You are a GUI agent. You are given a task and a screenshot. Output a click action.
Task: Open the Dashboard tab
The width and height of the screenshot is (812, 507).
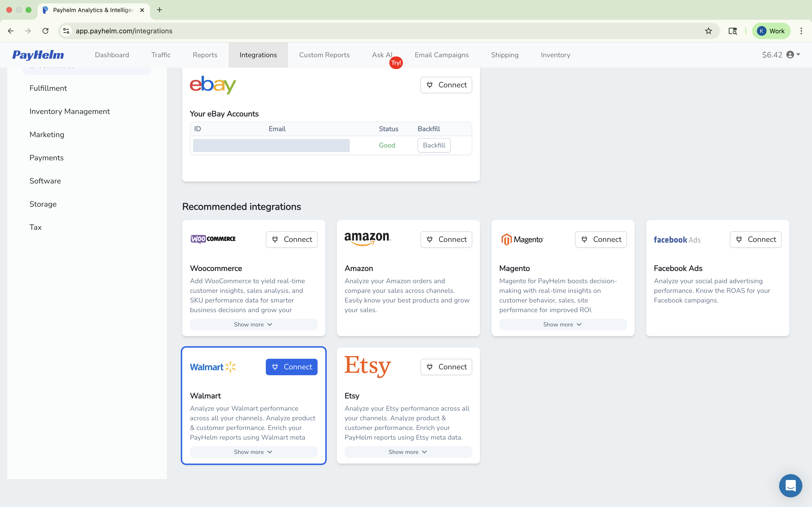[x=112, y=55]
